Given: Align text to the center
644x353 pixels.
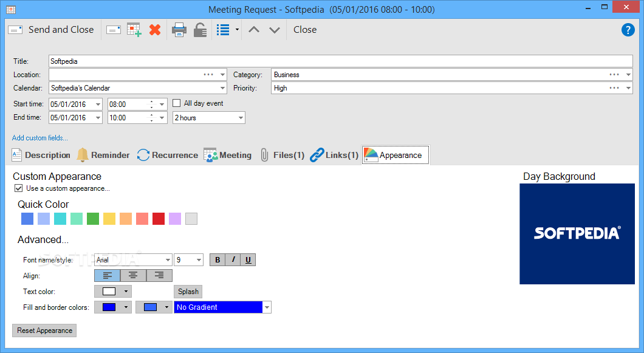Looking at the screenshot, I should coord(133,275).
